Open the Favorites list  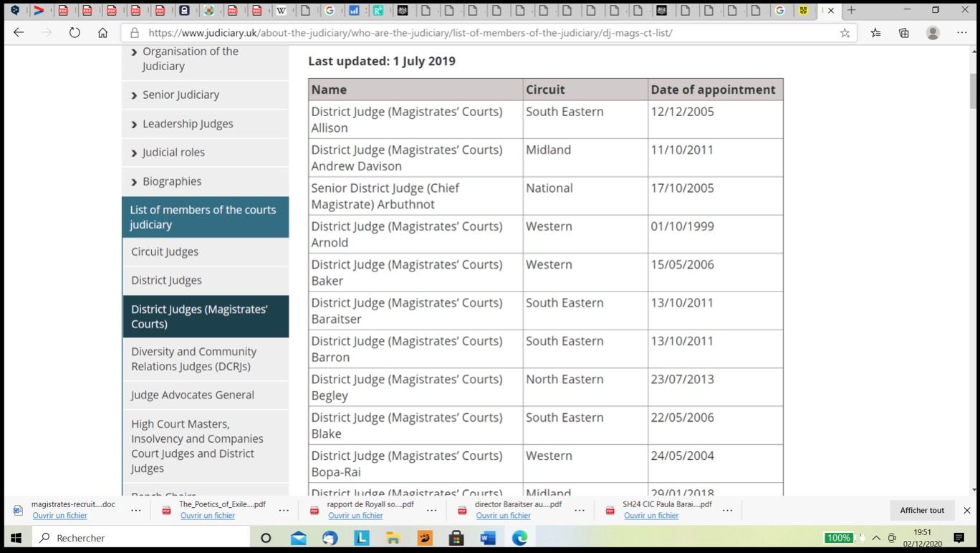(875, 33)
